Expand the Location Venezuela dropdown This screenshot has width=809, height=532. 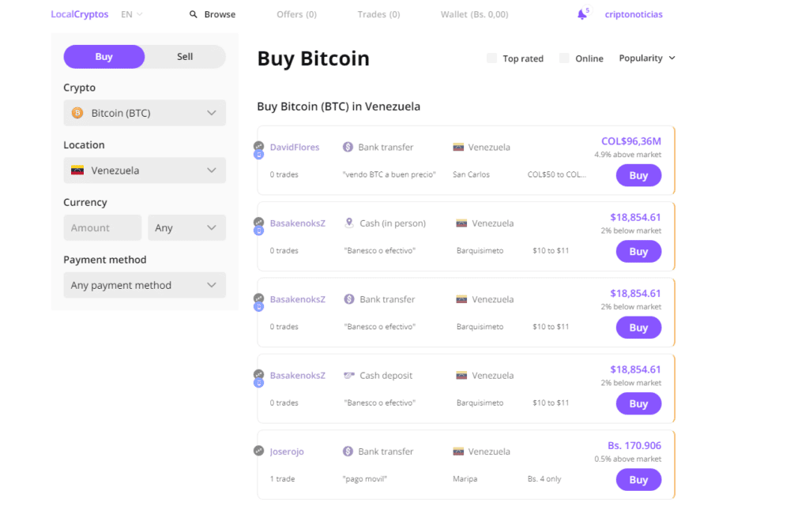click(145, 170)
